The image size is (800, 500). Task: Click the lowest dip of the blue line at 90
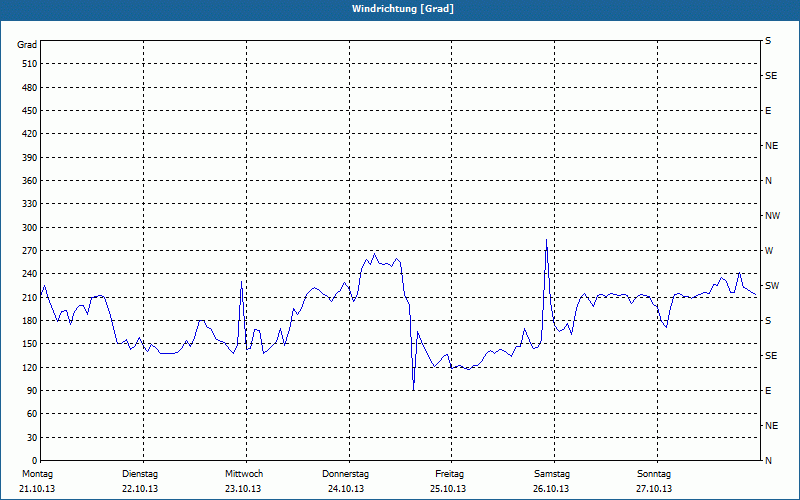(x=413, y=390)
